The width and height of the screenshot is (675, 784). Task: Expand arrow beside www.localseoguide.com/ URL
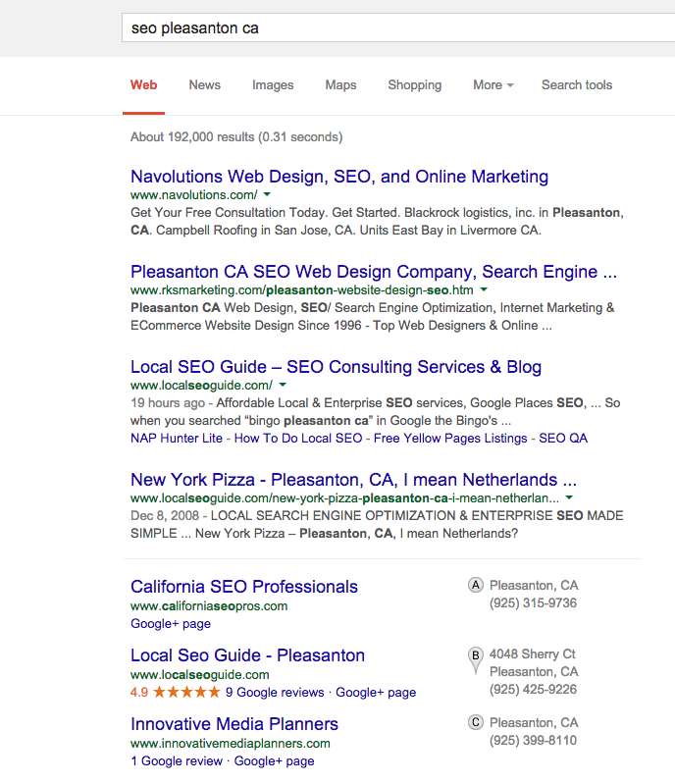point(283,385)
